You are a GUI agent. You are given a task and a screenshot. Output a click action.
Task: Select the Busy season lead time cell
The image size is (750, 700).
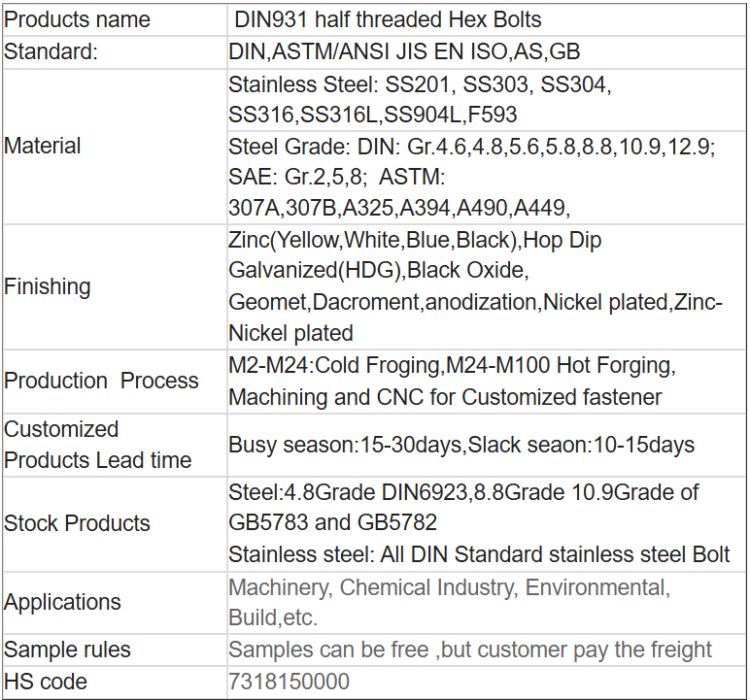tap(461, 446)
